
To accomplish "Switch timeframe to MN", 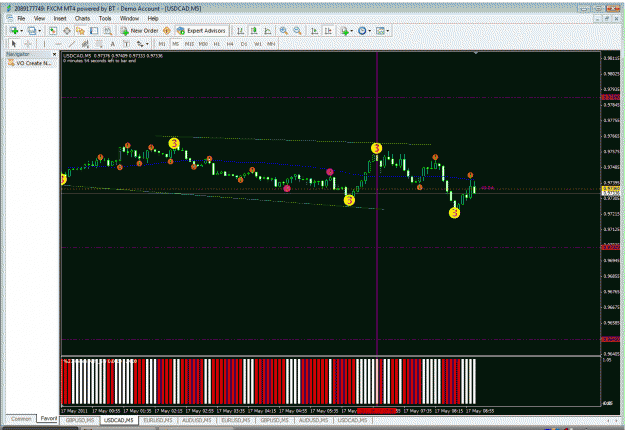I will pyautogui.click(x=271, y=44).
